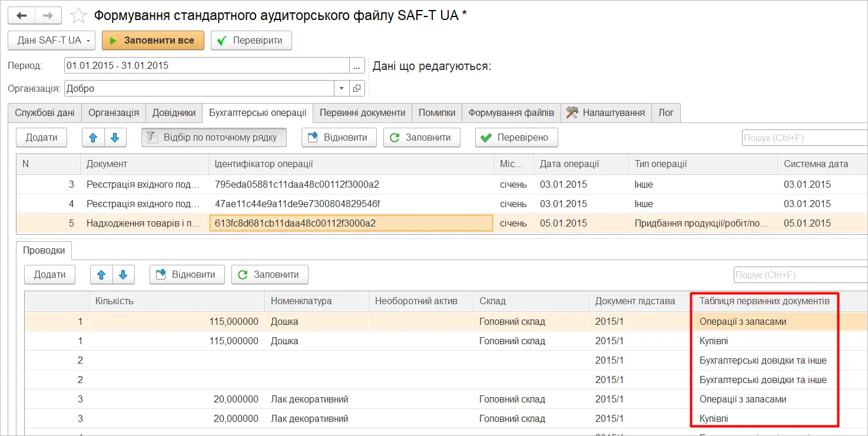This screenshot has height=436, width=868.
Task: Click the Перевірити button
Action: [x=251, y=41]
